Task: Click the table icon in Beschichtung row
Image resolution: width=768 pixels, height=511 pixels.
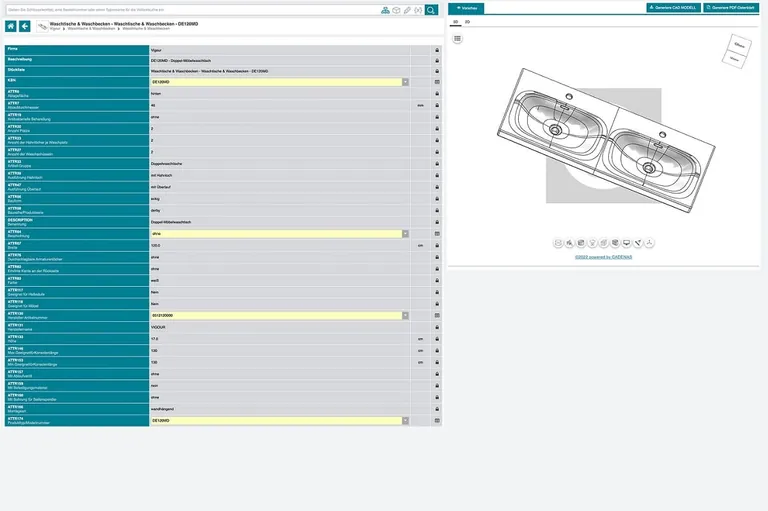Action: pos(437,233)
